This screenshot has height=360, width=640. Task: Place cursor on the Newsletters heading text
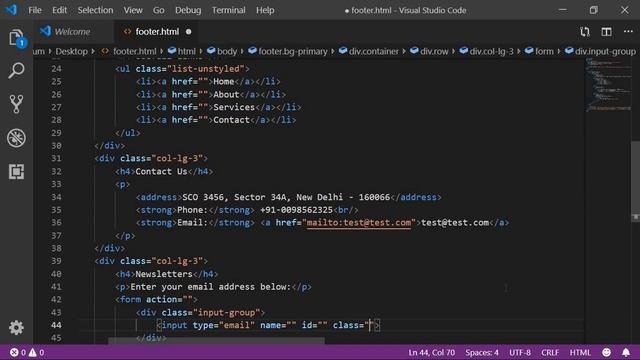tap(164, 274)
